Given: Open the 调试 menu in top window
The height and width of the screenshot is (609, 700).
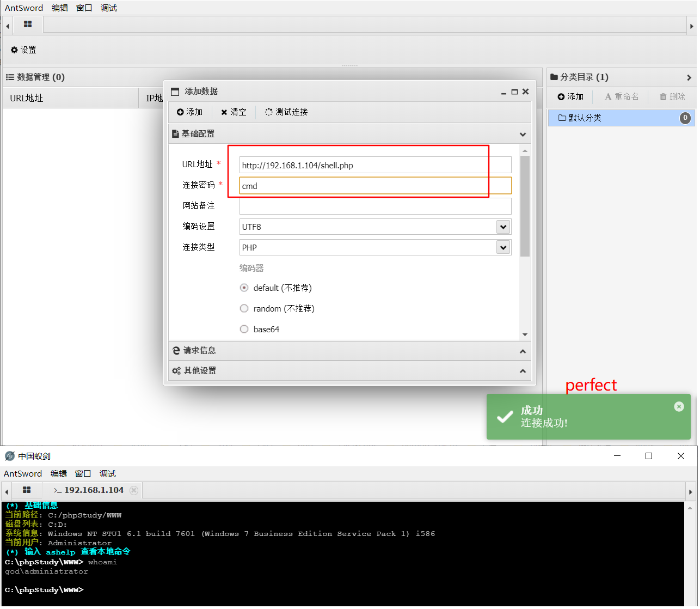Looking at the screenshot, I should (109, 8).
